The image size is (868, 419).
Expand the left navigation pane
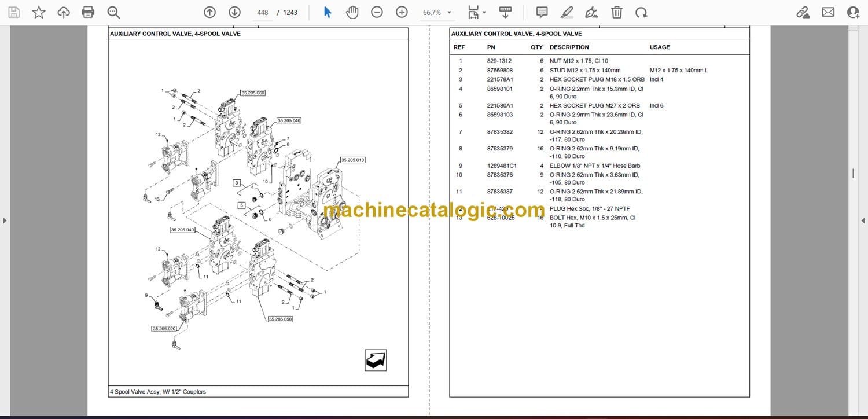[x=5, y=220]
